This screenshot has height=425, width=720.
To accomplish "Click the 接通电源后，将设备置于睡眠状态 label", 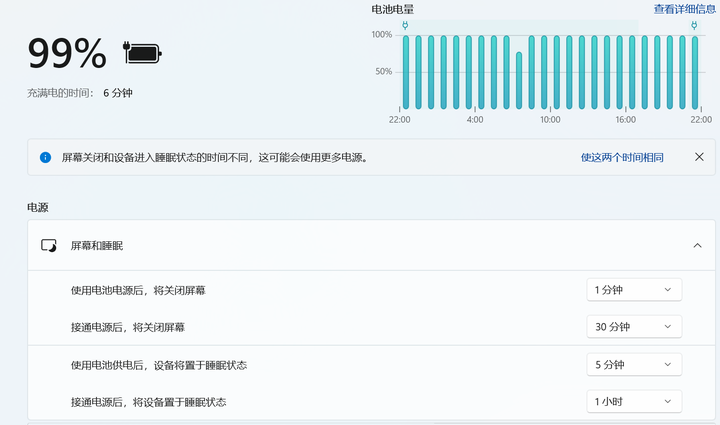I will tap(148, 402).
